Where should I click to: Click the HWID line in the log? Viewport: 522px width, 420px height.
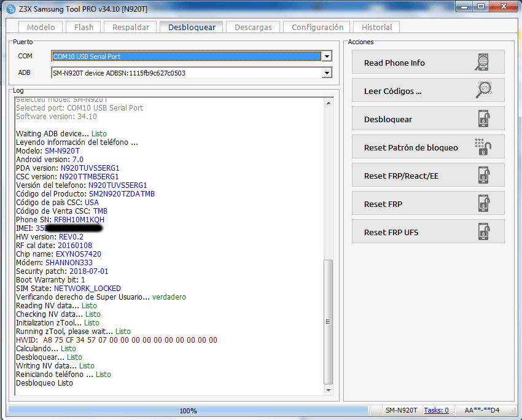(117, 340)
